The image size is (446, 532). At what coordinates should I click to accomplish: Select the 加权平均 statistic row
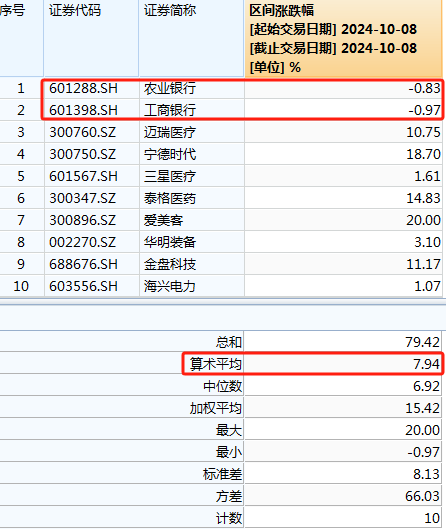click(x=220, y=408)
